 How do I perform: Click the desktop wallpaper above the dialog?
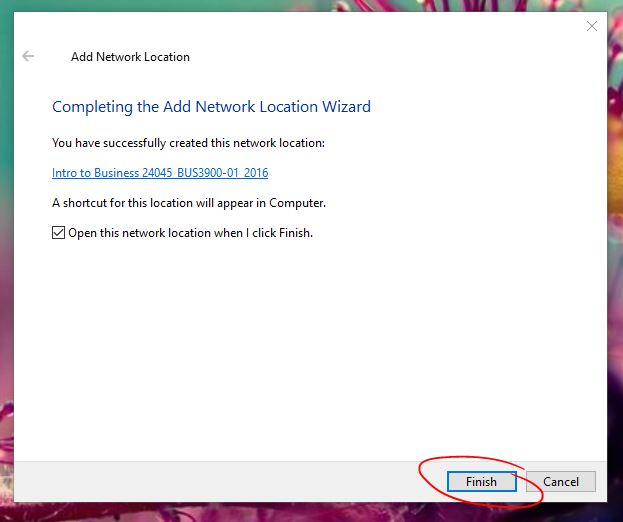[300, 5]
